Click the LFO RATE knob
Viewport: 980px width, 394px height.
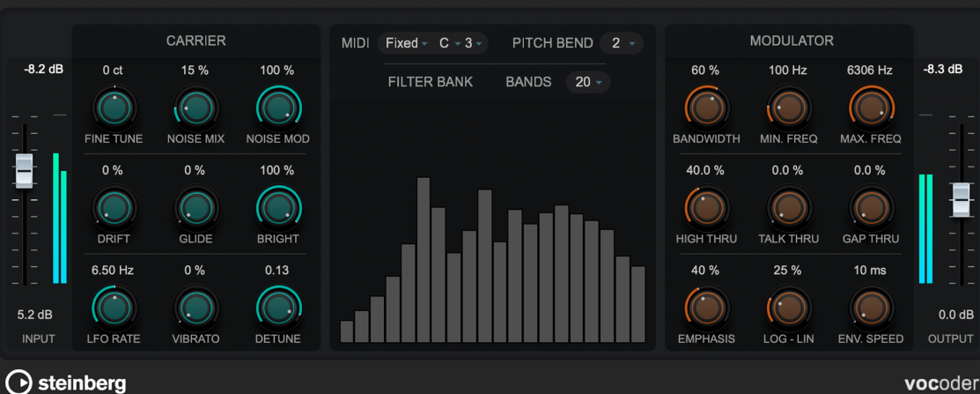114,308
